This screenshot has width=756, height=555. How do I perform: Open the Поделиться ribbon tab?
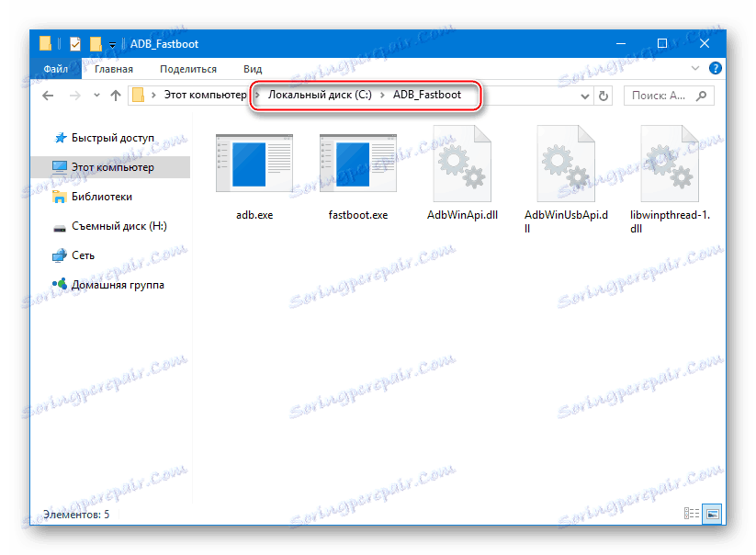click(188, 69)
